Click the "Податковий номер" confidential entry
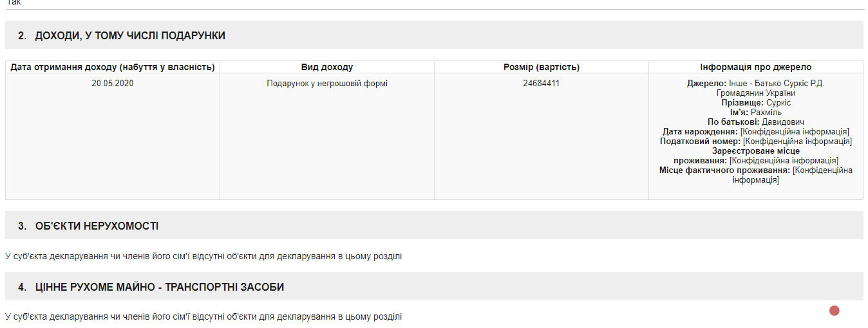This screenshot has width=868, height=328. coord(755,141)
